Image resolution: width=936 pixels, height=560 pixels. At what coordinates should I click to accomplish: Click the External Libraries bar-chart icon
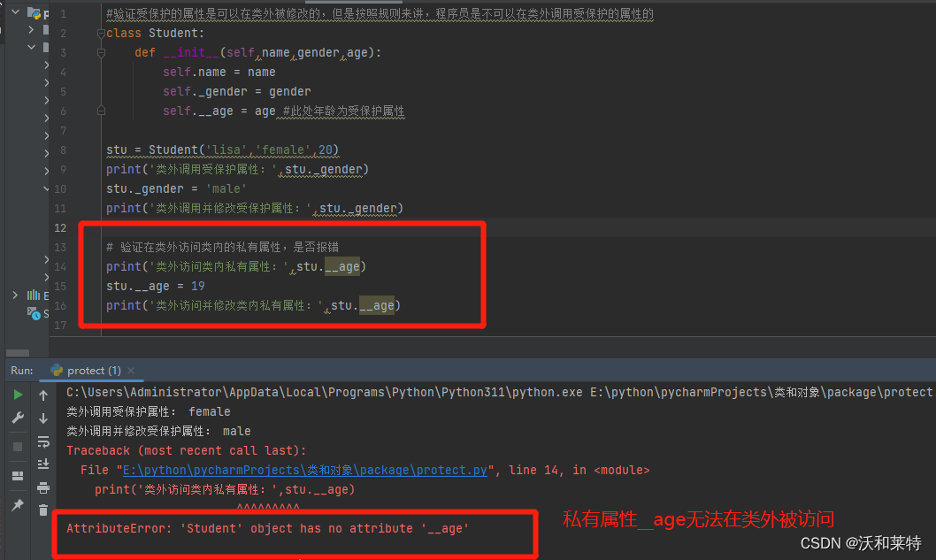pyautogui.click(x=34, y=295)
